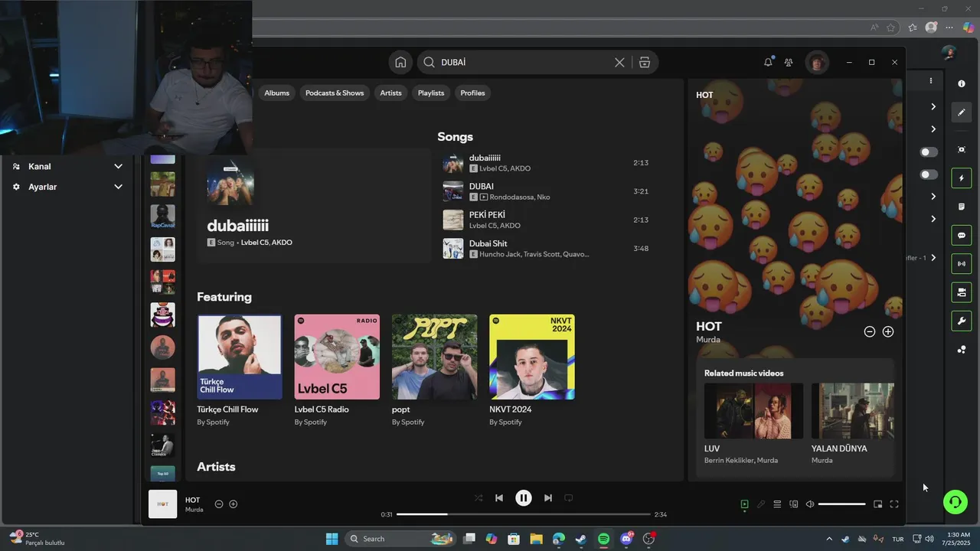Click the pencil edit icon in background sidebar
Viewport: 980px width, 551px height.
(x=962, y=112)
